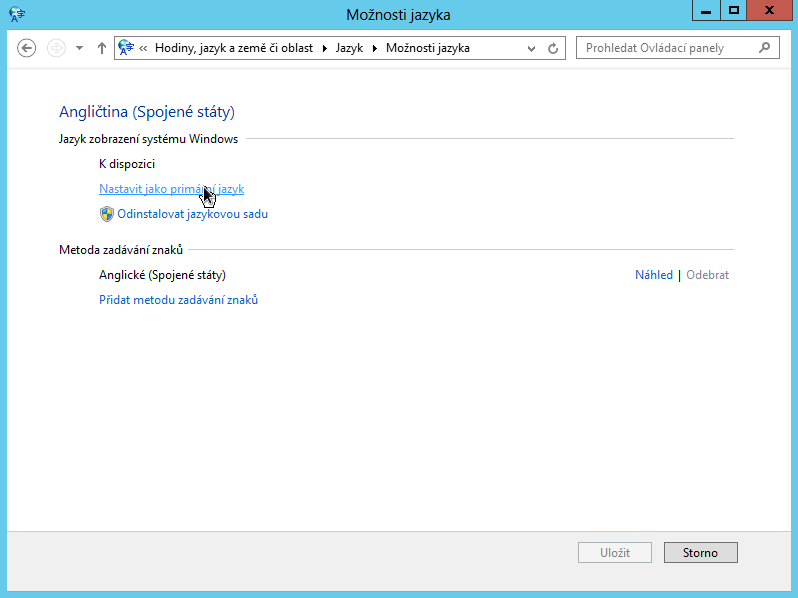798x598 pixels.
Task: Click the Back navigation arrow button
Action: [27, 48]
